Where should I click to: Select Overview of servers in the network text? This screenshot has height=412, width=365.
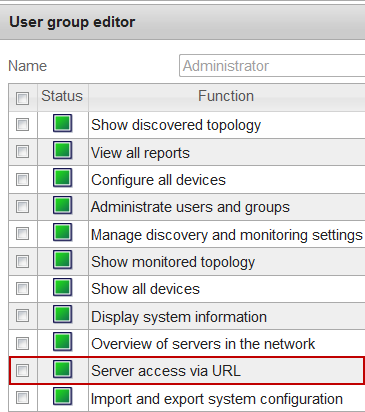point(203,344)
